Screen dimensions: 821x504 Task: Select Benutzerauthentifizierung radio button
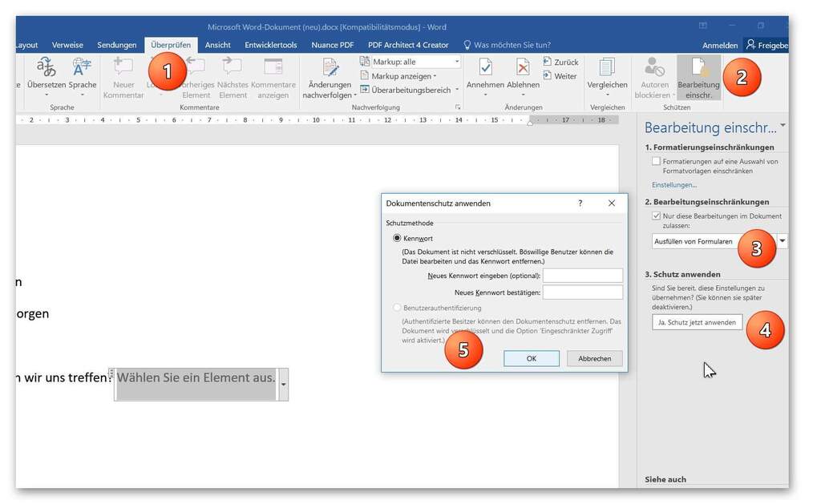(x=397, y=308)
